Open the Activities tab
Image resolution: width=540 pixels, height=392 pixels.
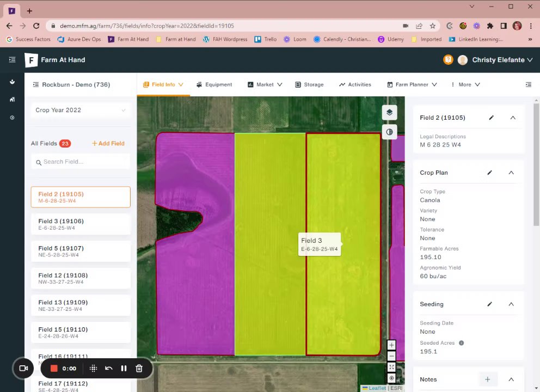[x=355, y=84]
